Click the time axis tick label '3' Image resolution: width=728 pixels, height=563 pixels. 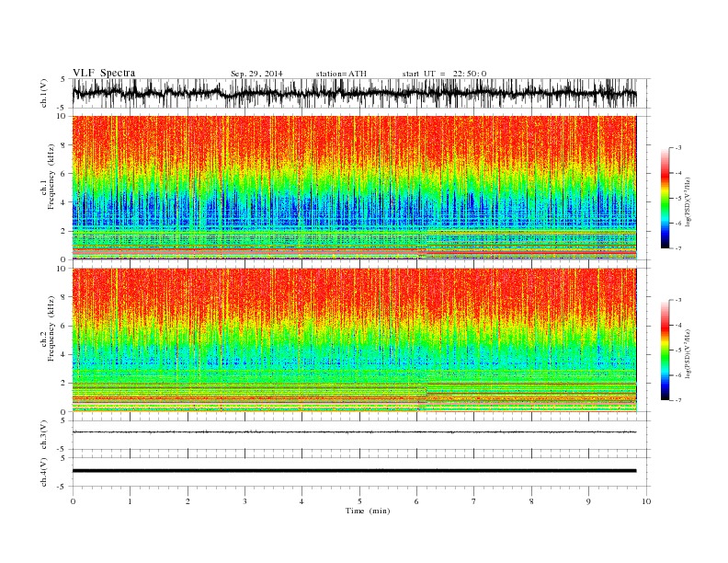click(x=245, y=501)
